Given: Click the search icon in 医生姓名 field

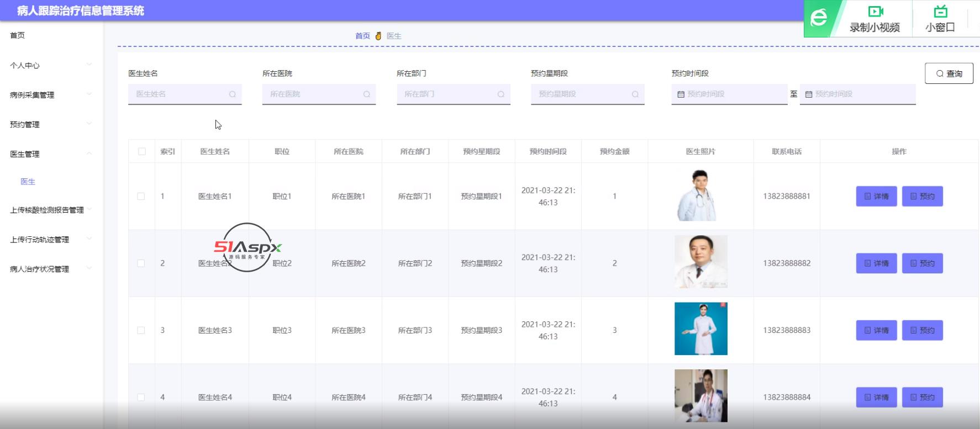Looking at the screenshot, I should (233, 94).
